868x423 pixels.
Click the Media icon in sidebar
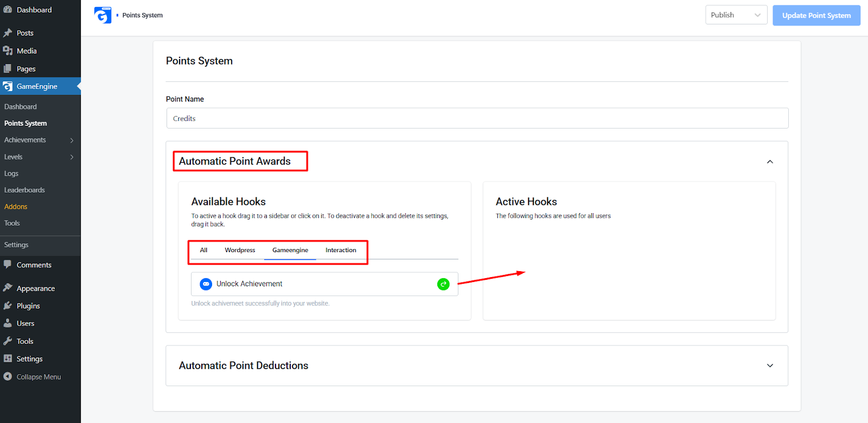8,51
